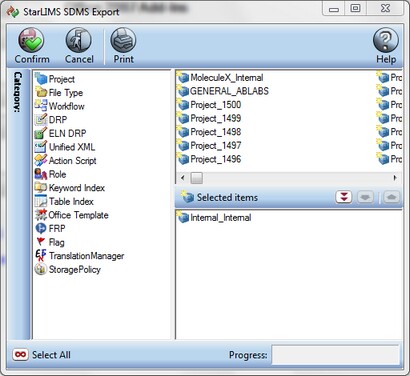Select the StoragePolicy category icon
The image size is (410, 376).
pos(41,269)
